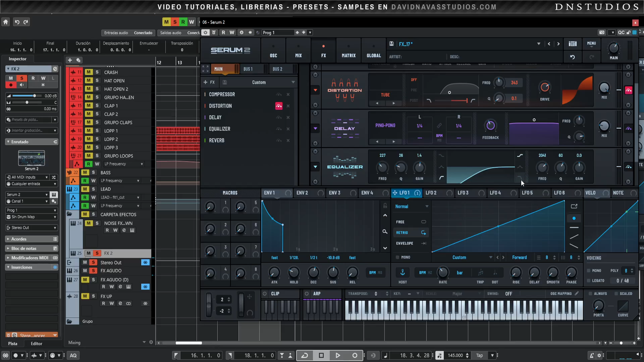Select the DELAY effect in FX list
The image size is (644, 362).
pyautogui.click(x=215, y=117)
